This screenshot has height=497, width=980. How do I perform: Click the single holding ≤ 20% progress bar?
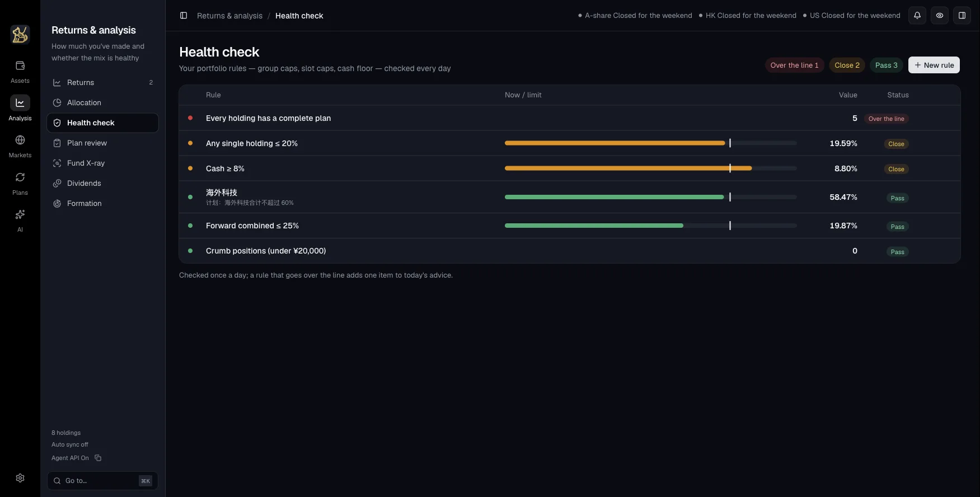coord(650,143)
